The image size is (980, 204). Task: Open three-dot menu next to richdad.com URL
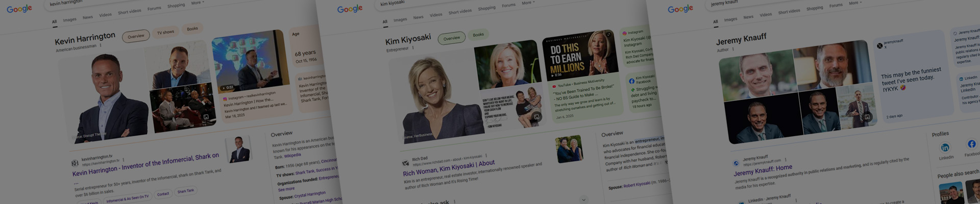486,156
